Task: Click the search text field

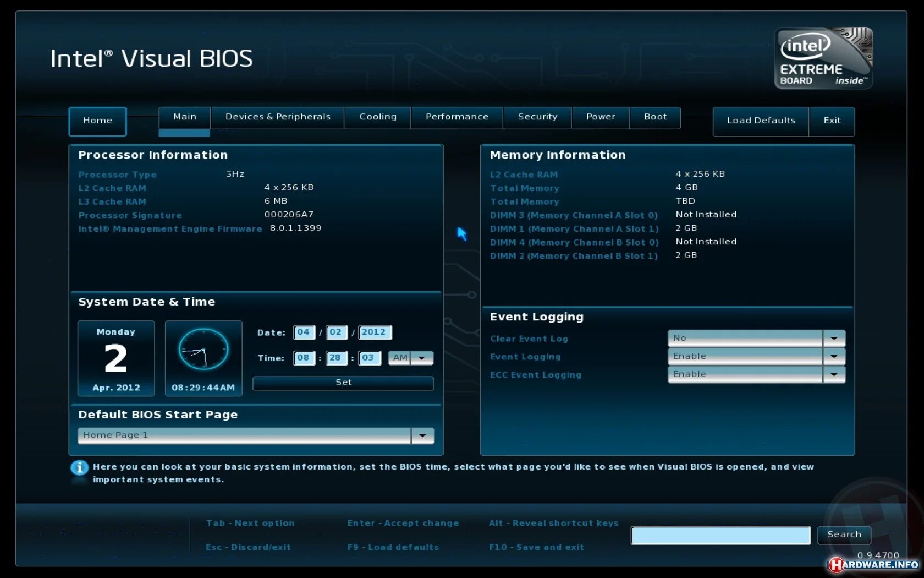Action: tap(721, 535)
